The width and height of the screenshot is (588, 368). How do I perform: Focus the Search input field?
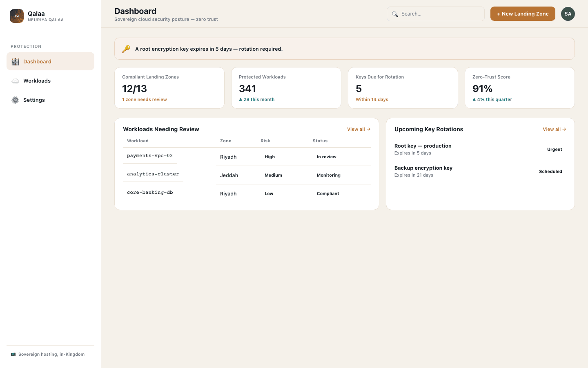pyautogui.click(x=436, y=14)
